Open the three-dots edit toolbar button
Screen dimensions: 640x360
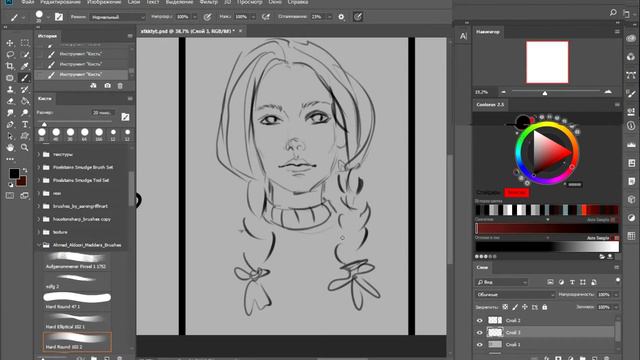tap(10, 159)
